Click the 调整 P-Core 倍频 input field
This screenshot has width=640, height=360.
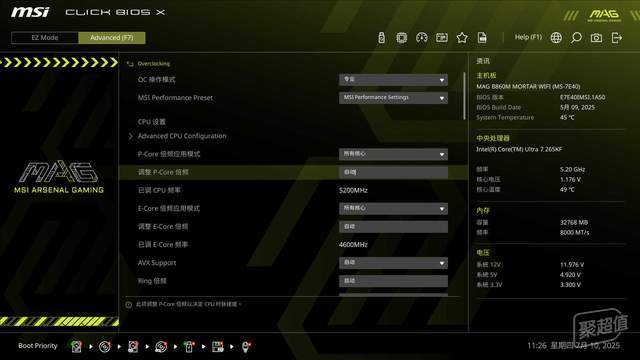[393, 172]
